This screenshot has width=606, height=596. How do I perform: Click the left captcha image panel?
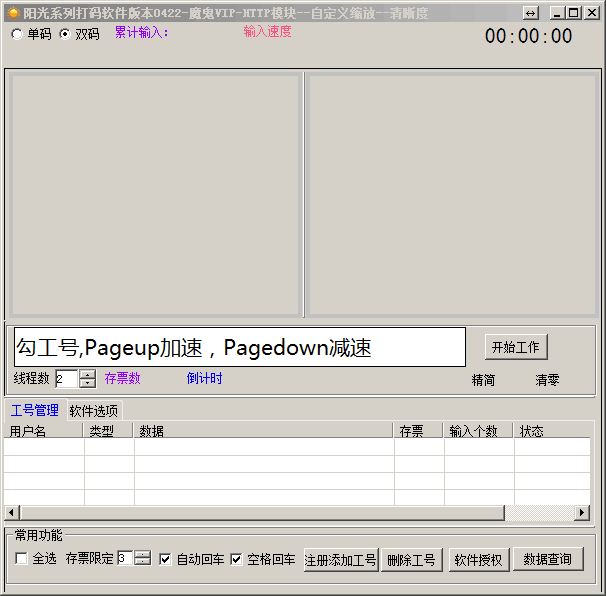coord(155,194)
